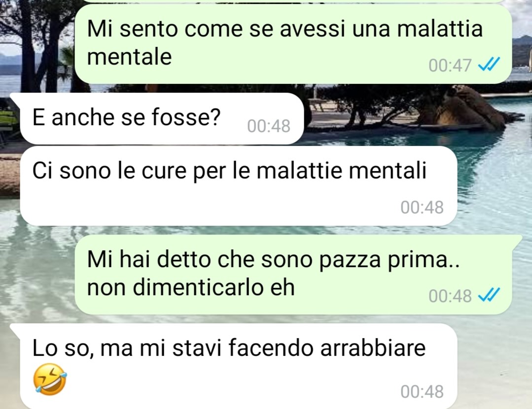Viewport: 532px width, 409px height.
Task: Select the 'E anche se fosse?' message
Action: [162, 118]
